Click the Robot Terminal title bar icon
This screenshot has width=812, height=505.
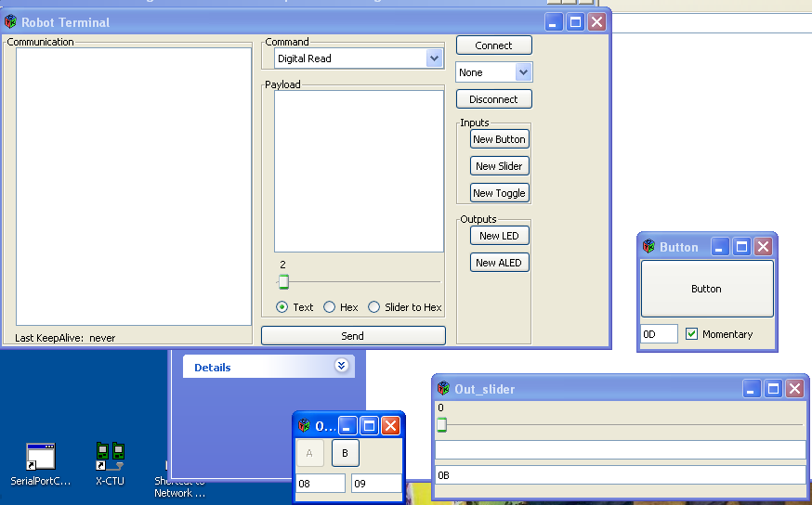[x=11, y=22]
